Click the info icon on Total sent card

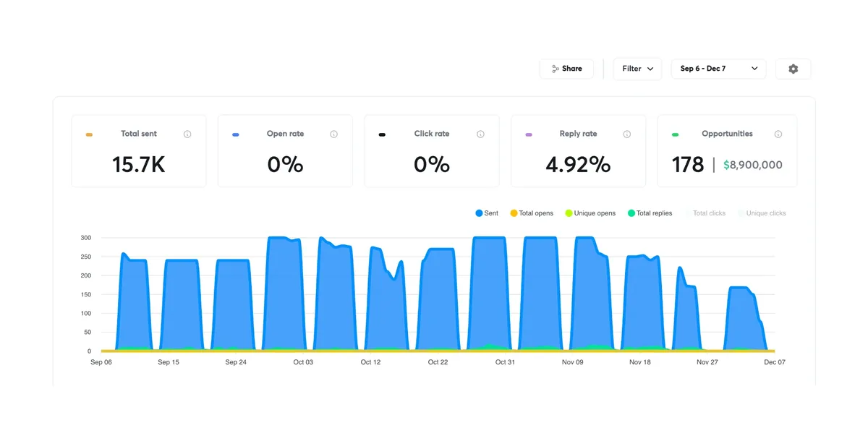(187, 134)
